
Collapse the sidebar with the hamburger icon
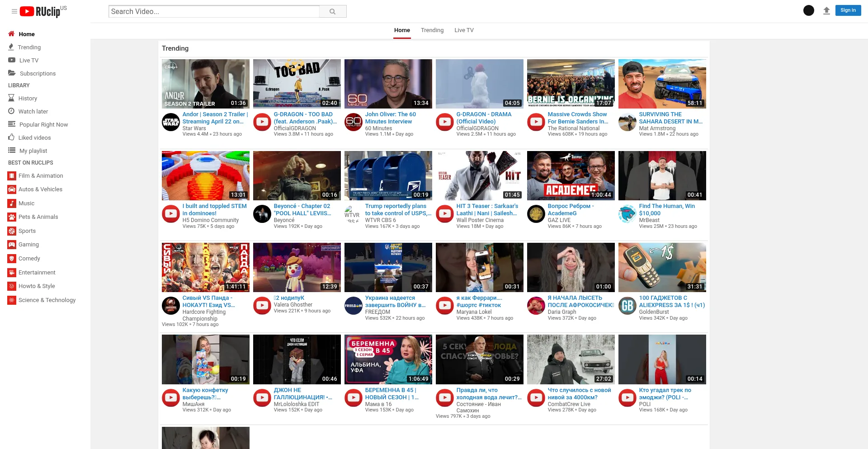(x=14, y=11)
